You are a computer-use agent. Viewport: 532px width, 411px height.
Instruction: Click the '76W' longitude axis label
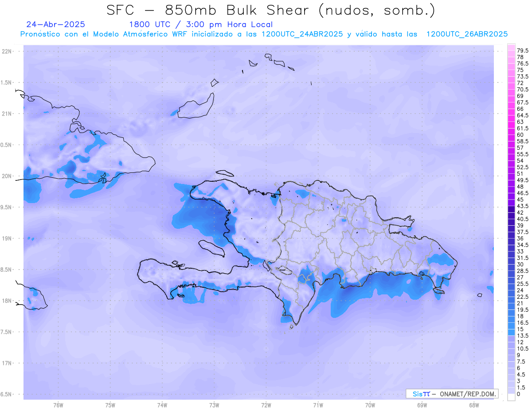[58, 405]
